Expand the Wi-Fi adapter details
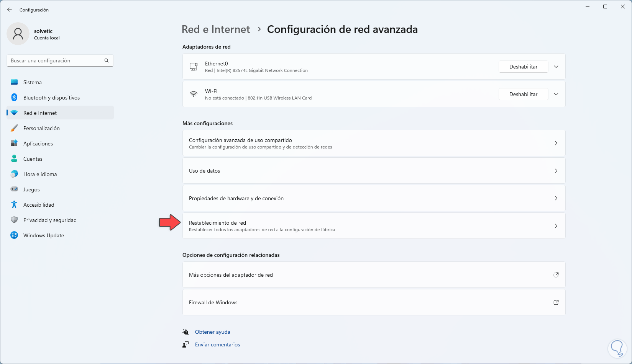This screenshot has width=632, height=364. click(x=556, y=94)
